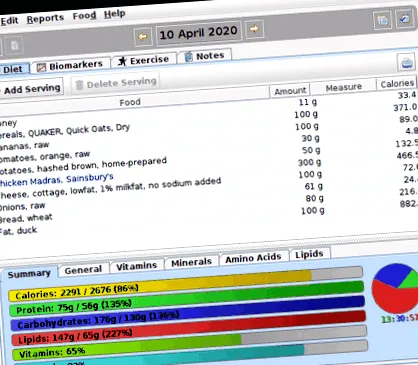The image size is (418, 365).
Task: Click the red Lipids progress bar
Action: pyautogui.click(x=188, y=328)
